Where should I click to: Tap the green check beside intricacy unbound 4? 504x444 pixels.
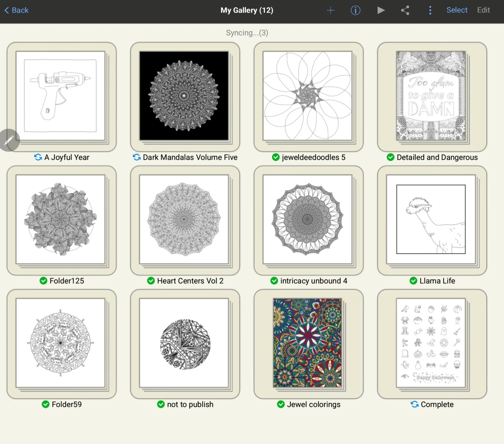274,281
